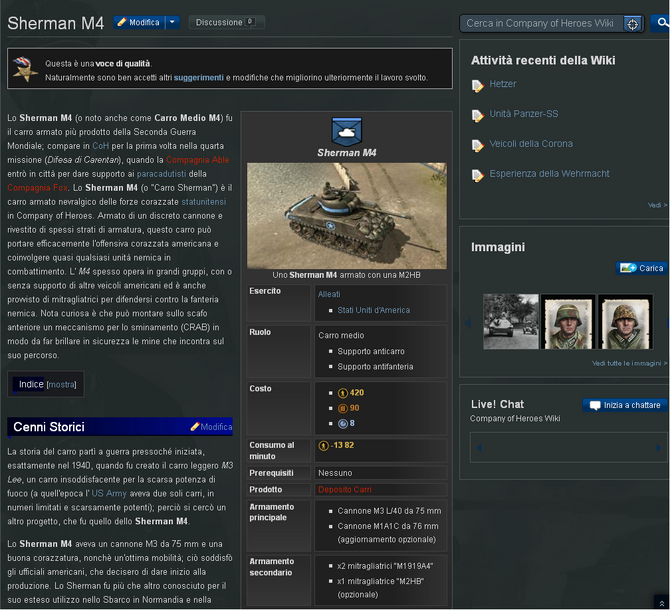
Task: Focus the Cerca in Company of Heroes Wiki field
Action: click(541, 23)
